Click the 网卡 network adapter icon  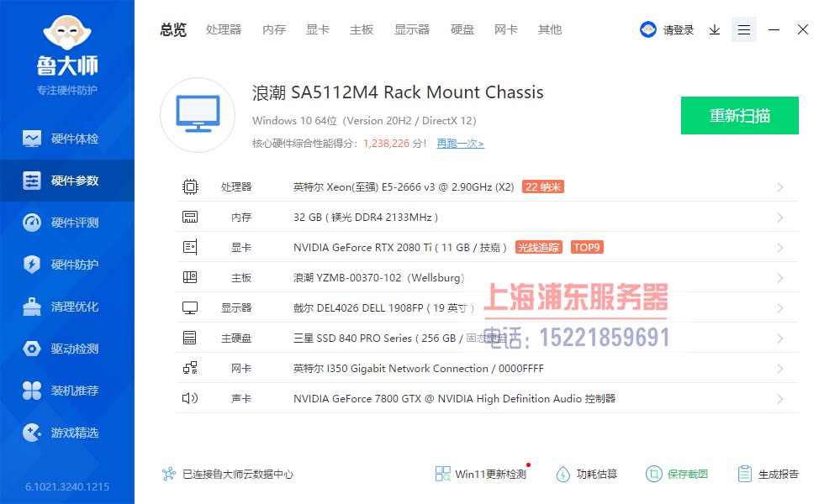pyautogui.click(x=190, y=368)
